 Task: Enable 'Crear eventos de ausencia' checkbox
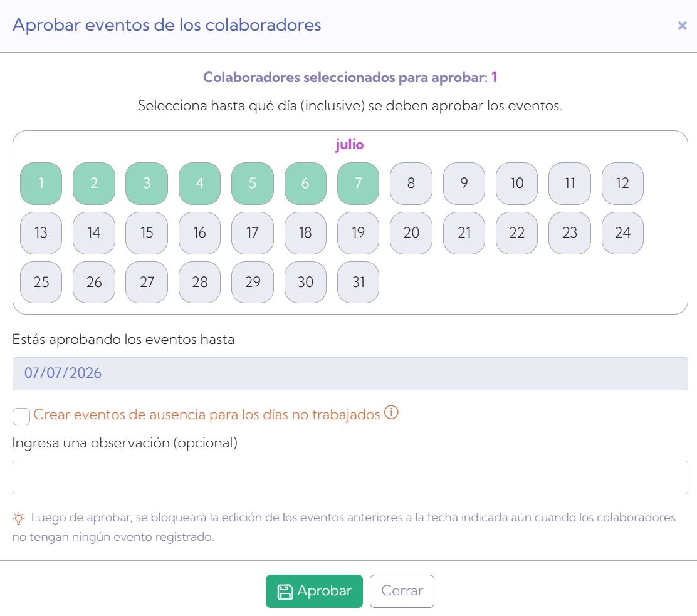[x=21, y=417]
